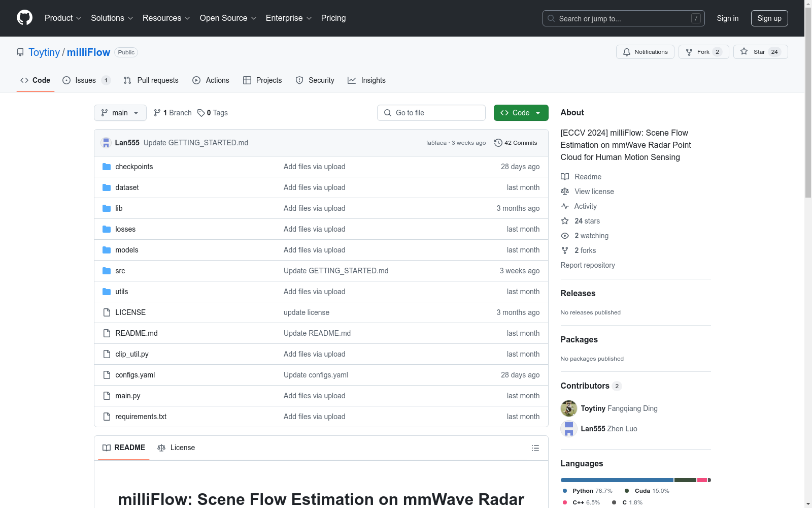Expand the Solutions menu
The image size is (812, 508).
112,18
